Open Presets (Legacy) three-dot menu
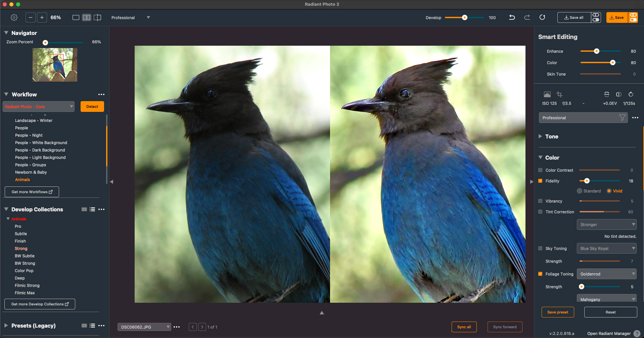 pos(101,326)
